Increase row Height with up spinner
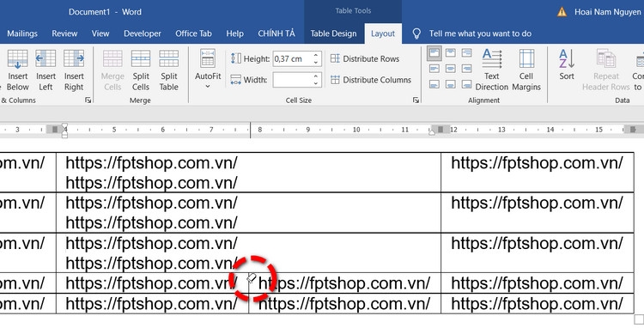The width and height of the screenshot is (644, 328). pos(316,55)
